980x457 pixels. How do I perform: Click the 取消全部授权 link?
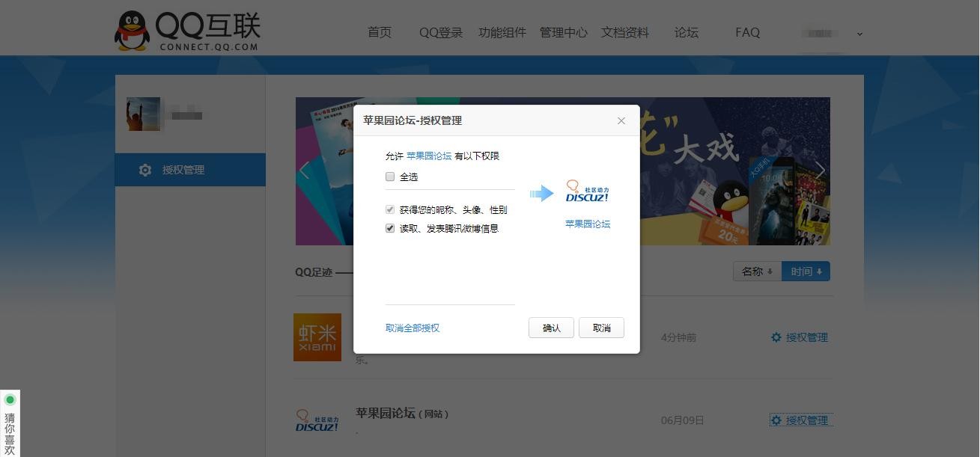tap(413, 328)
